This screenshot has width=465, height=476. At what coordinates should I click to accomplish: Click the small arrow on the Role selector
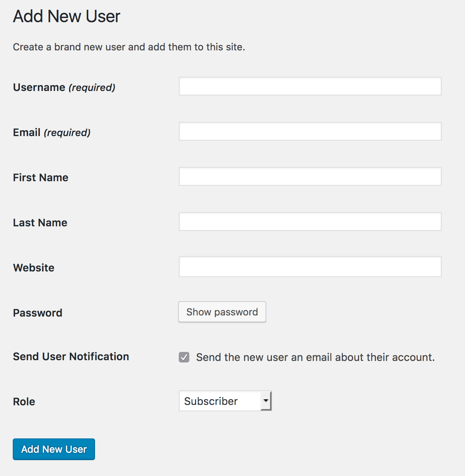(x=266, y=401)
